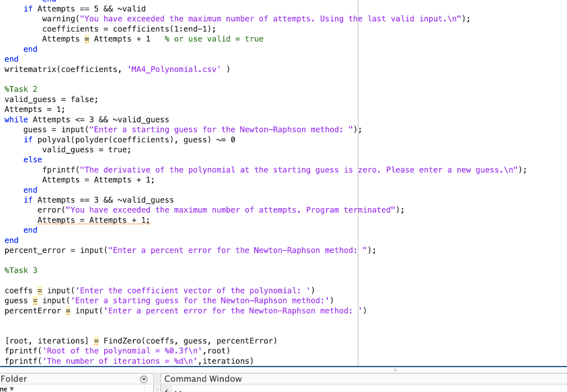The height and width of the screenshot is (392, 567).
Task: Place cursor on the %Task 2 comment
Action: click(x=20, y=89)
